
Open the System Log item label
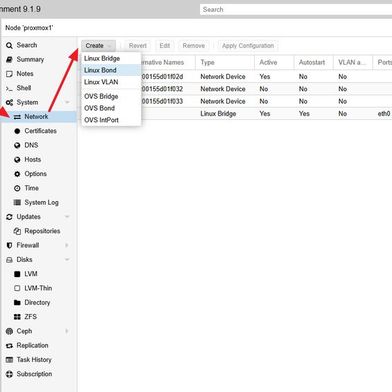click(41, 202)
